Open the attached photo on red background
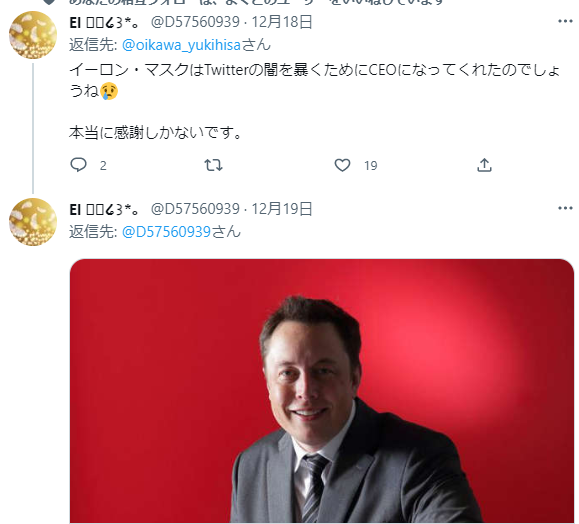The image size is (579, 524). coord(322,391)
